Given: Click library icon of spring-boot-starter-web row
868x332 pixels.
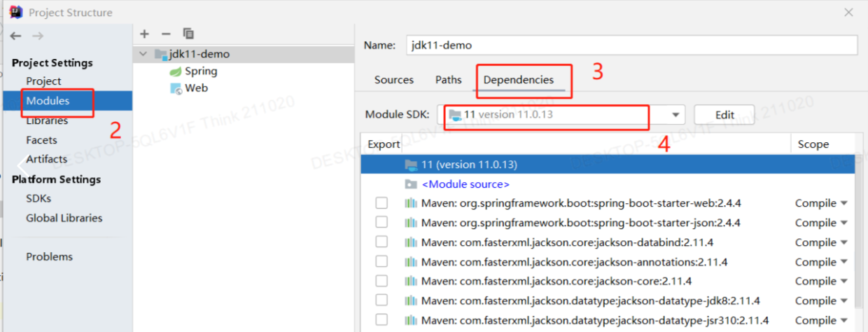Looking at the screenshot, I should click(411, 203).
